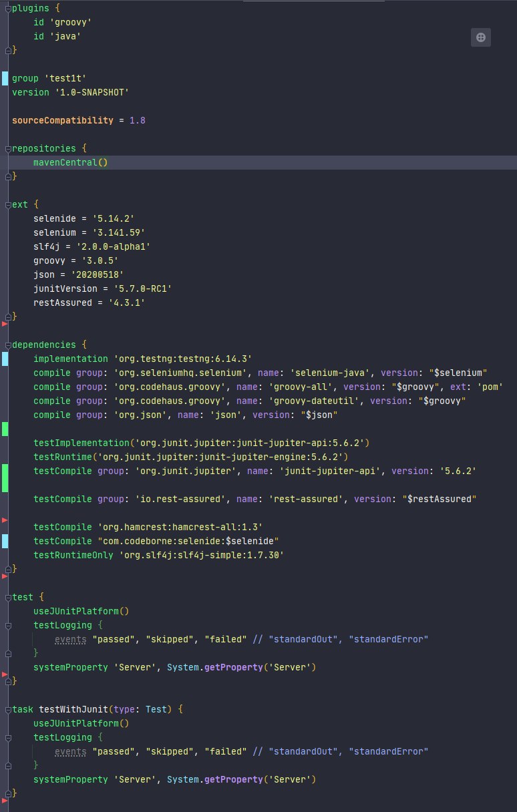Collapse the repositories block fold marker
Screen dimensions: 517x812
[x=7, y=148]
